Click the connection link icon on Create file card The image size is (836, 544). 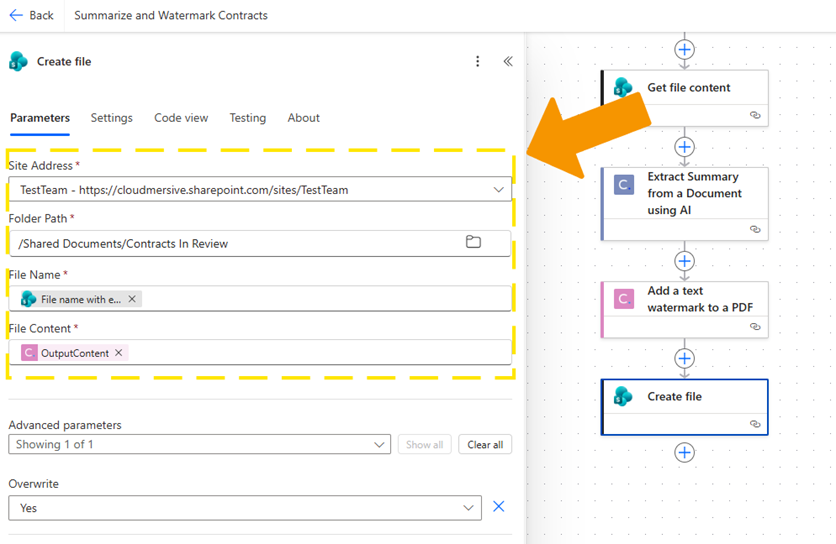pos(755,424)
